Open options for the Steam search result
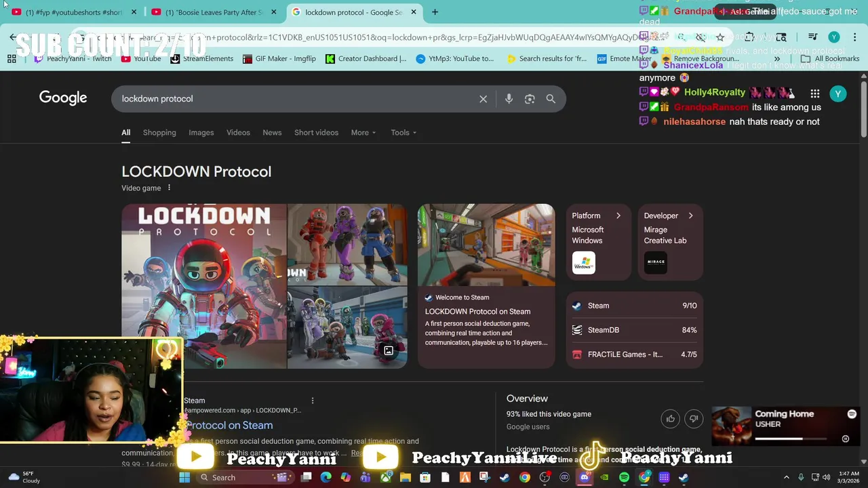Viewport: 868px width, 488px height. tap(313, 401)
